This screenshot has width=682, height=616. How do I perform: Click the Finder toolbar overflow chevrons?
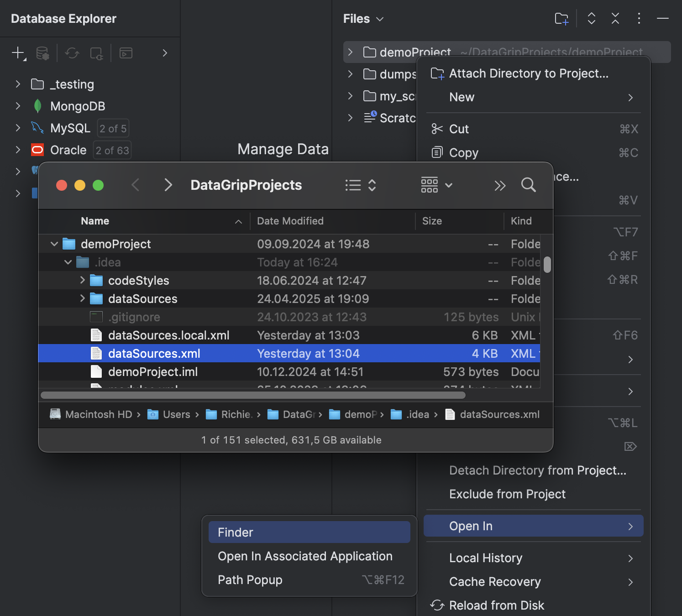point(500,185)
